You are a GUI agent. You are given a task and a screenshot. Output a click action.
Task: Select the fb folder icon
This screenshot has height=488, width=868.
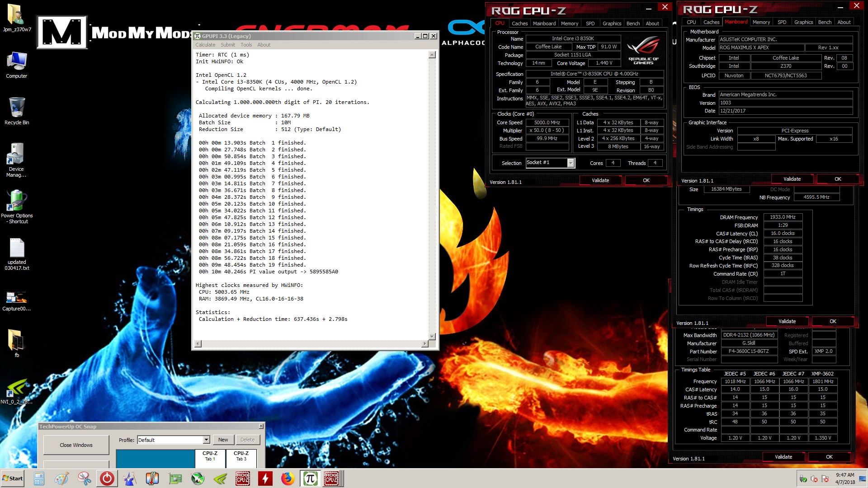pos(17,343)
